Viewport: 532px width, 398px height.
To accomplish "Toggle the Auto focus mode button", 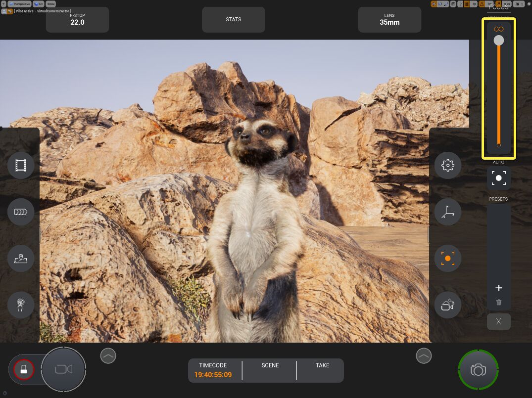I will (498, 178).
